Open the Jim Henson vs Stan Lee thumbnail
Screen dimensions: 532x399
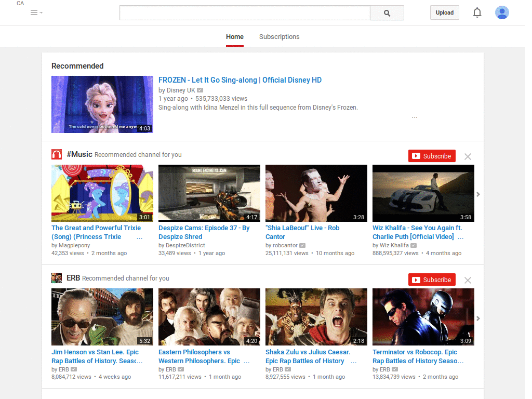click(102, 317)
